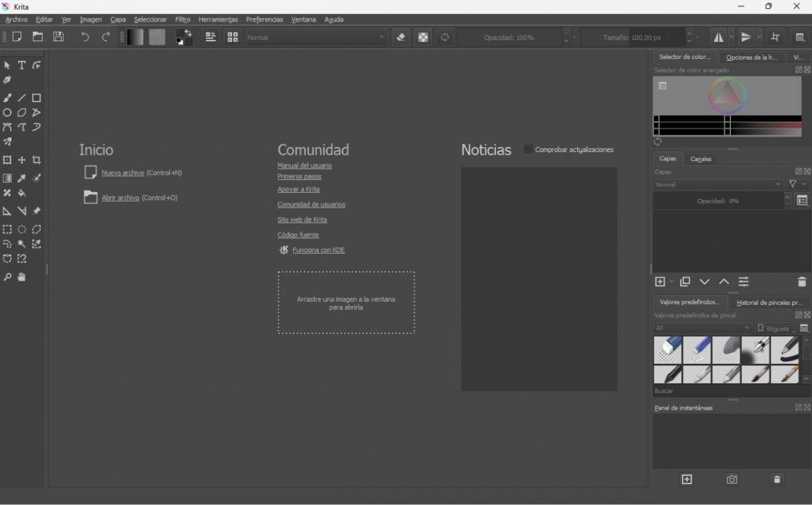
Task: Open the Preferencias menu
Action: [265, 20]
